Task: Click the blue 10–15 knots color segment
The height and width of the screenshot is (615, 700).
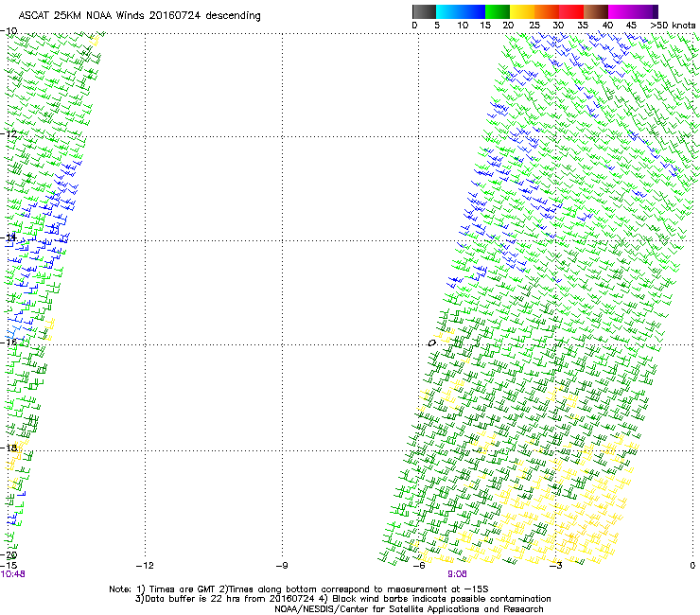Action: 473,11
